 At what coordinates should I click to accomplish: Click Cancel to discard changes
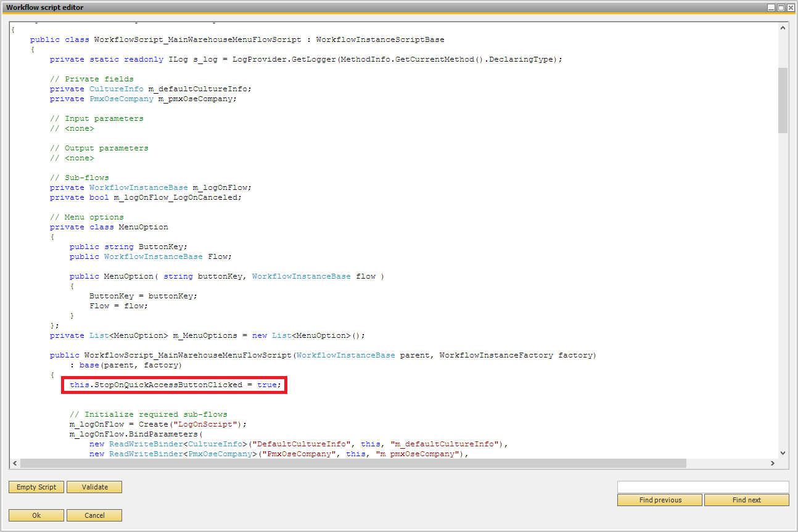tap(94, 515)
